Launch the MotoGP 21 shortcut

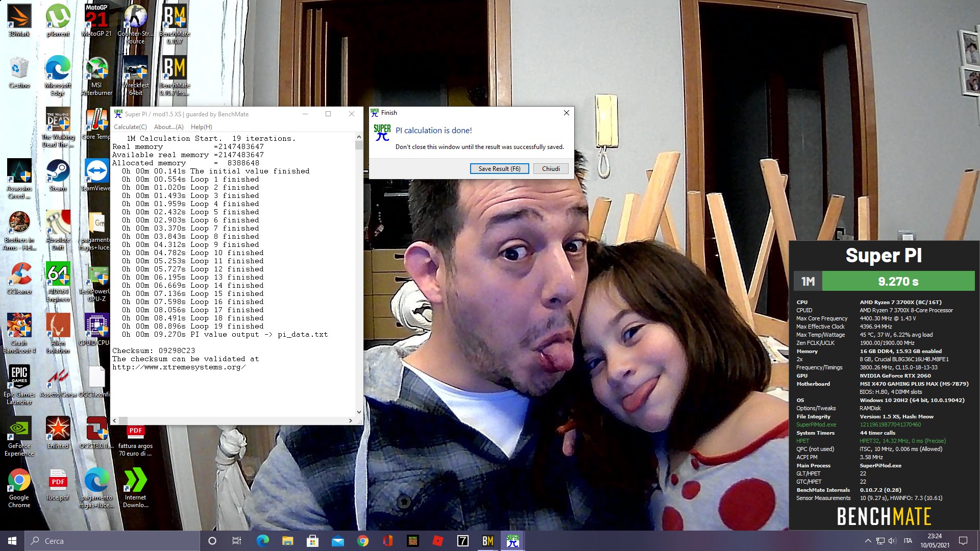(96, 20)
